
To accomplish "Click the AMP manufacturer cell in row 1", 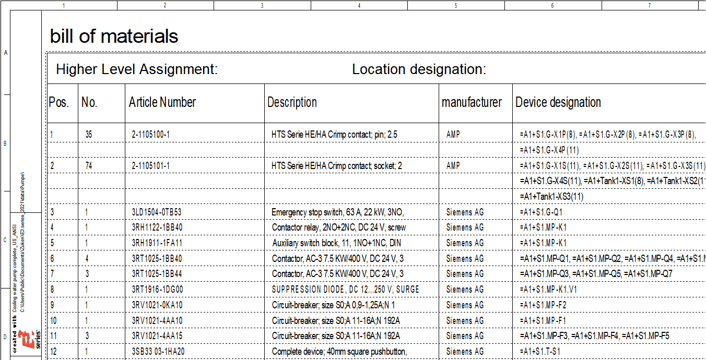I will 453,134.
